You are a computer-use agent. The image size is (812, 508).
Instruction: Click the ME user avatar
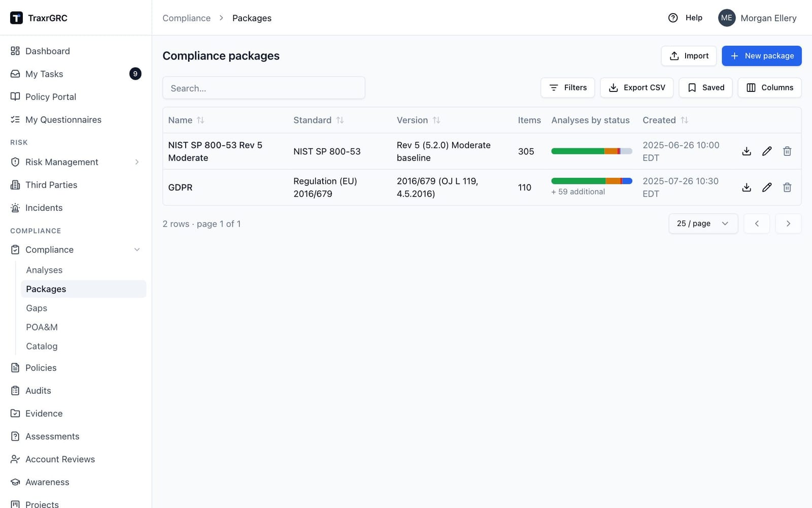pyautogui.click(x=727, y=18)
